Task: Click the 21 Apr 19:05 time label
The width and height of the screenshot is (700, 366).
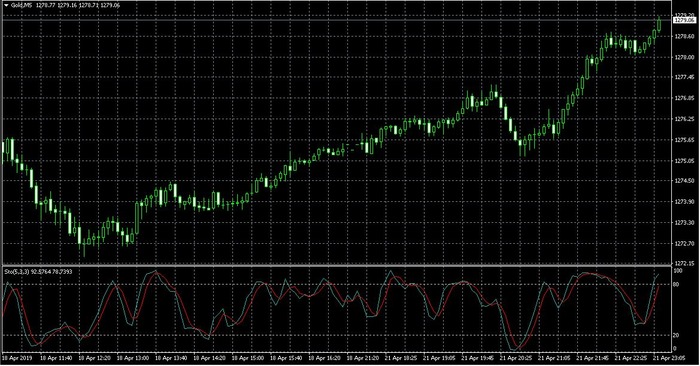Action: [x=440, y=358]
